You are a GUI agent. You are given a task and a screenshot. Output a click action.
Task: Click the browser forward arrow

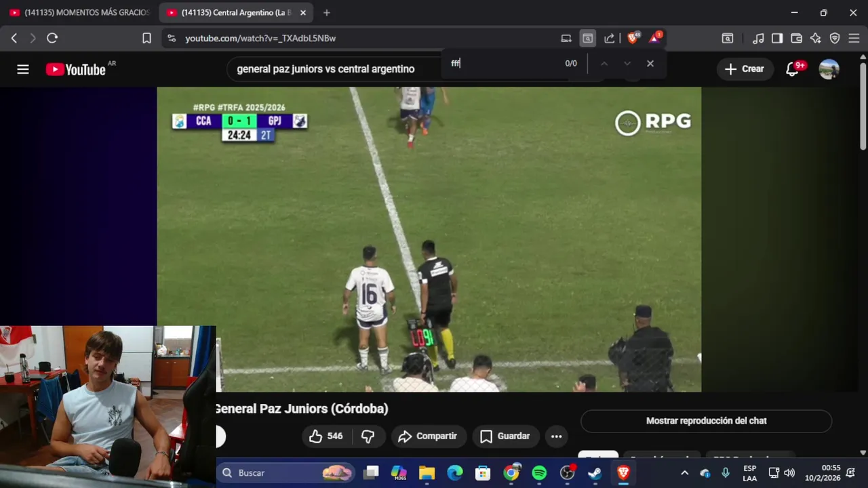click(x=33, y=39)
